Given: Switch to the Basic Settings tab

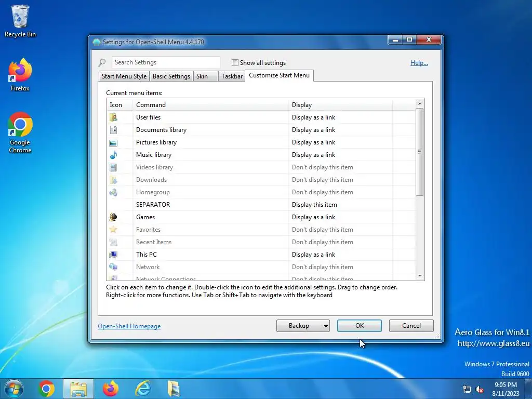Looking at the screenshot, I should click(x=171, y=76).
